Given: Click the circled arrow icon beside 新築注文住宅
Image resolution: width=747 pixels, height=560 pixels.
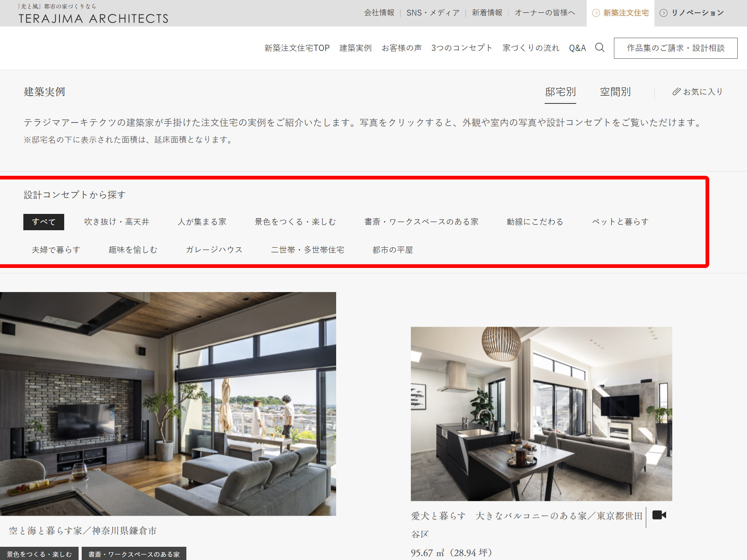Looking at the screenshot, I should (x=596, y=13).
